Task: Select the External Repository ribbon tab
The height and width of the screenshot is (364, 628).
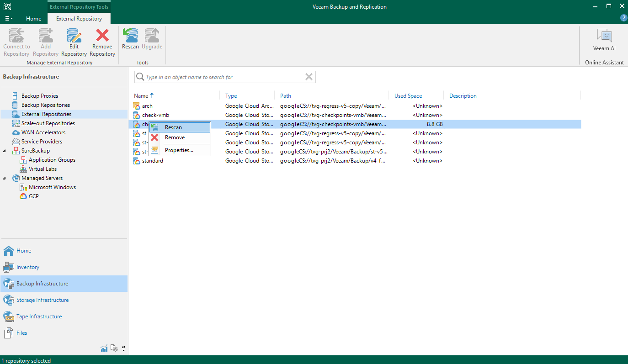Action: [79, 19]
